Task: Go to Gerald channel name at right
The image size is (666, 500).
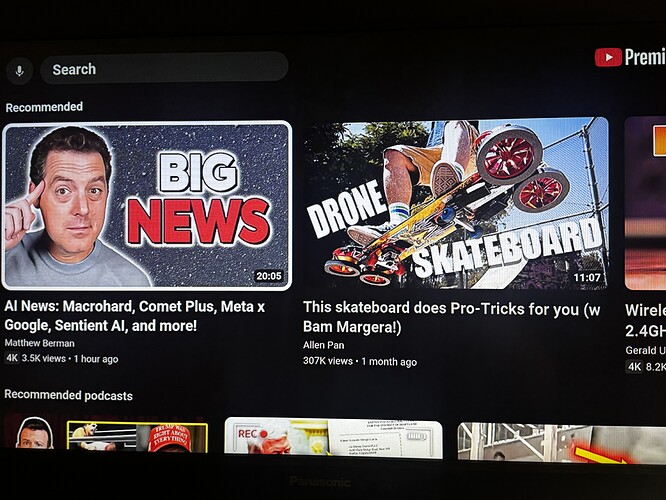Action: pos(645,350)
